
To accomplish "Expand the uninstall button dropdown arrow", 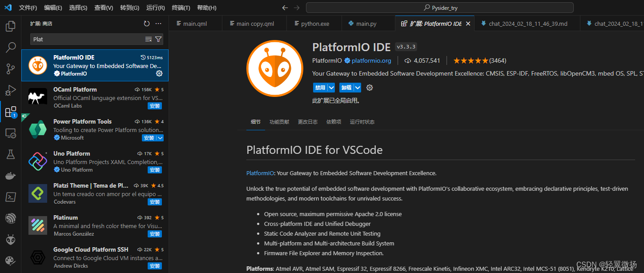I will [x=358, y=88].
